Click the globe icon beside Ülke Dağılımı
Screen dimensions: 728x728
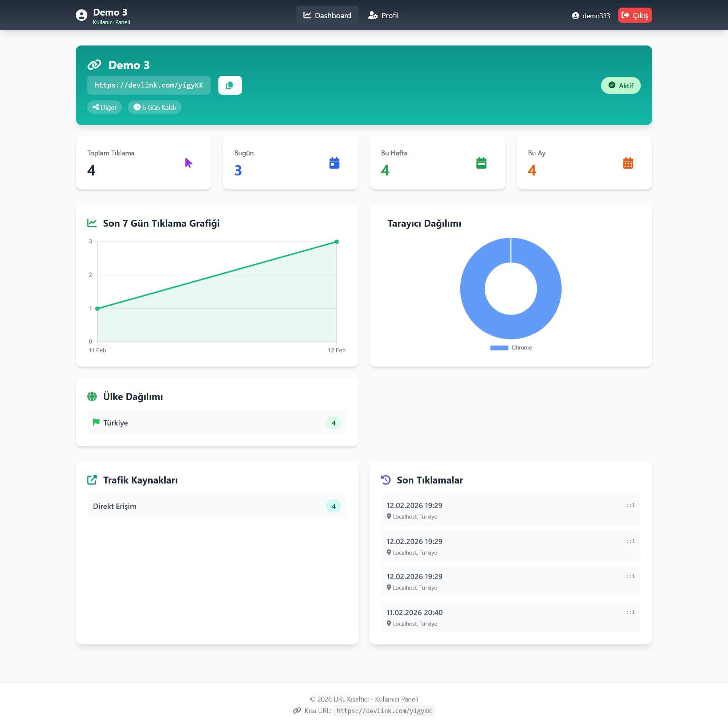[92, 396]
